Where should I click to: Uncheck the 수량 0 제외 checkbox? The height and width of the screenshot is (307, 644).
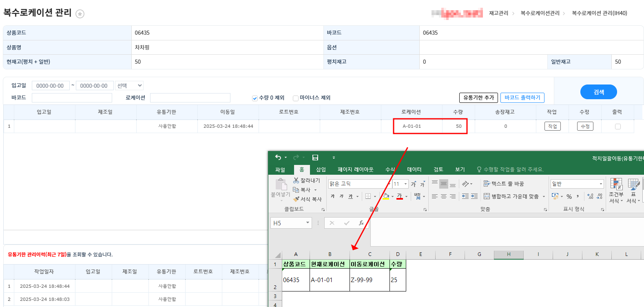pos(255,98)
